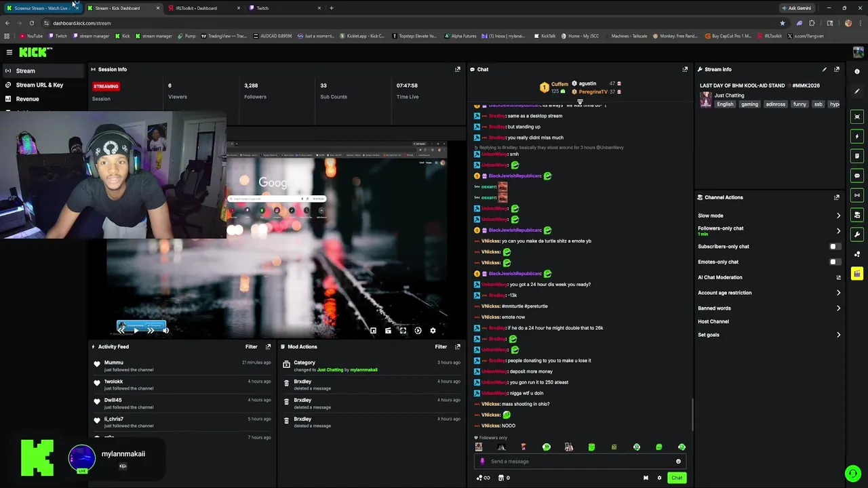Pop out the Stream info panel

[837, 69]
